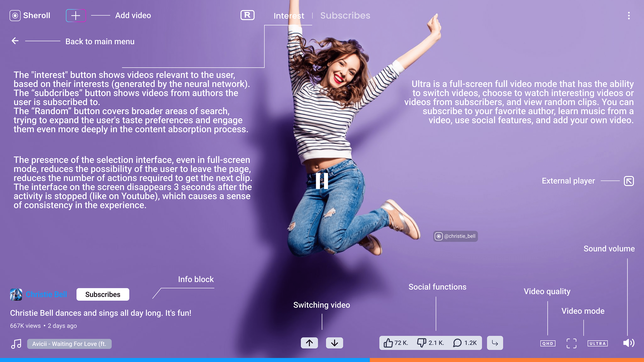Pause the video with center control
This screenshot has height=362, width=644.
coord(322,181)
